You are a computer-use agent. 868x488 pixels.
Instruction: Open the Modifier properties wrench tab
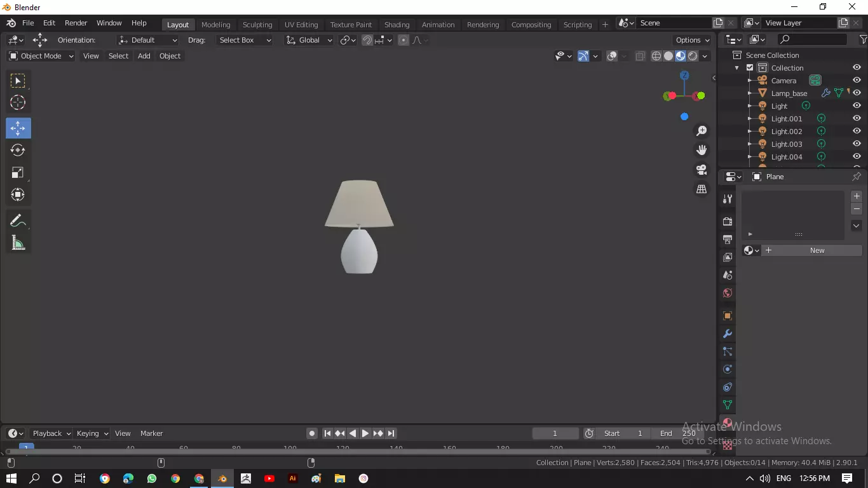click(x=728, y=334)
